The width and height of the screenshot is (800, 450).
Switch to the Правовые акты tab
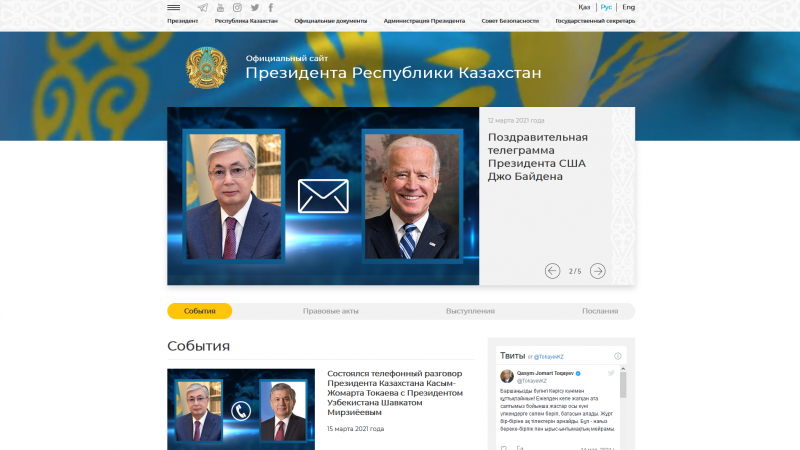[330, 311]
